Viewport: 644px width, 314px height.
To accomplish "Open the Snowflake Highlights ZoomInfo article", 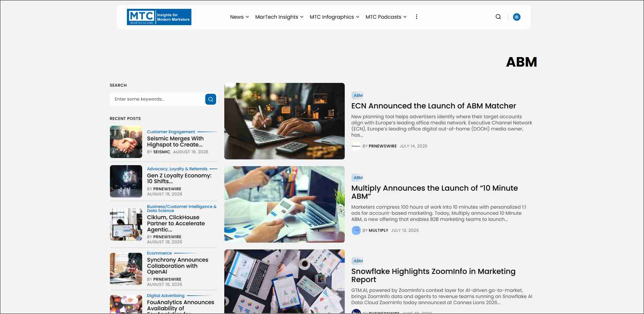I will tap(433, 276).
